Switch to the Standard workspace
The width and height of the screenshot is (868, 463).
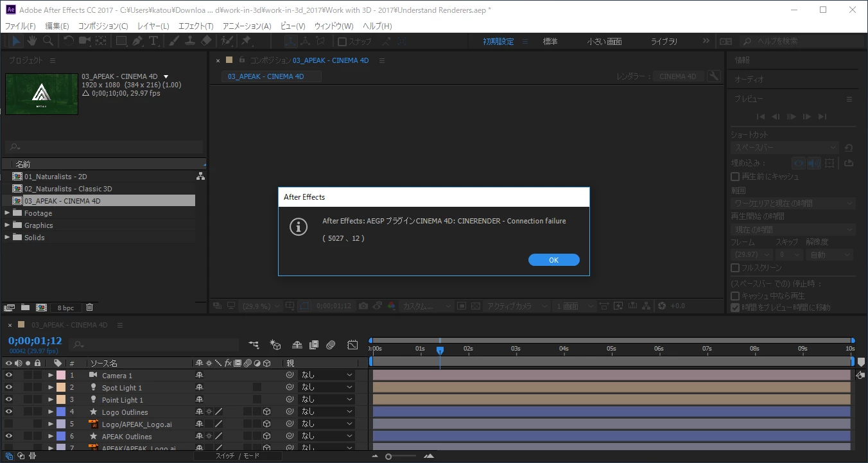pos(550,41)
